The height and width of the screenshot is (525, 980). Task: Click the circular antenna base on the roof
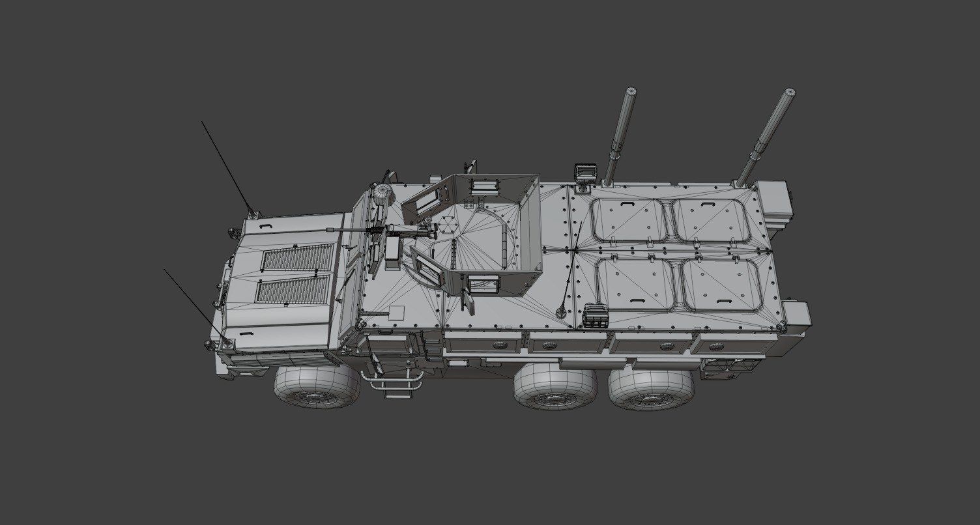pos(560,312)
